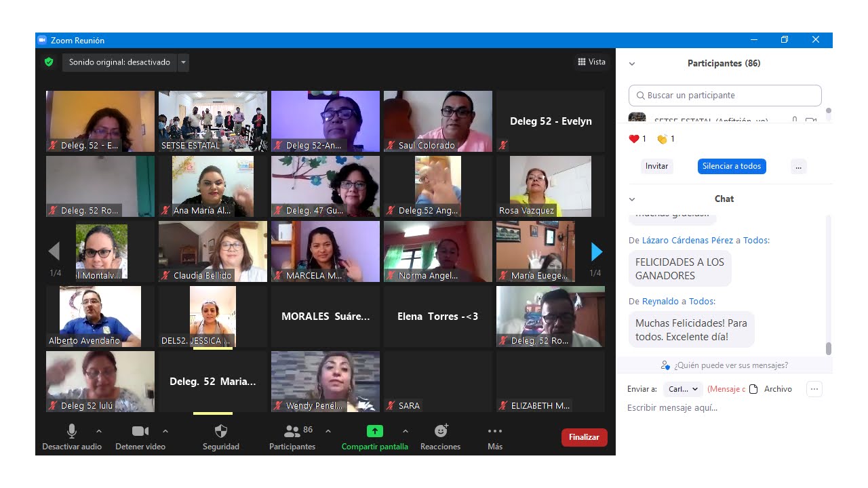Click in Buscar un participante search field

pyautogui.click(x=725, y=96)
